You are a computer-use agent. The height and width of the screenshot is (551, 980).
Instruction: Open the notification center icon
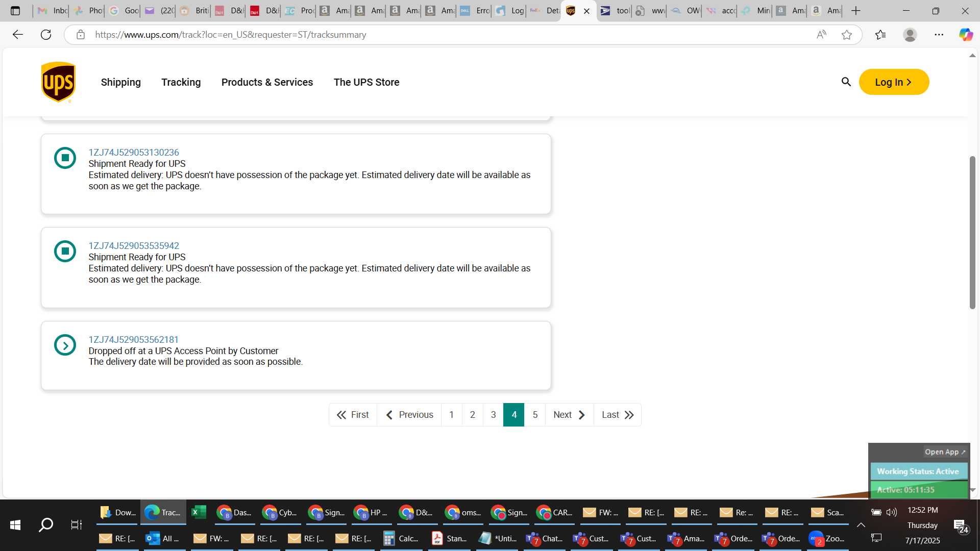click(961, 527)
